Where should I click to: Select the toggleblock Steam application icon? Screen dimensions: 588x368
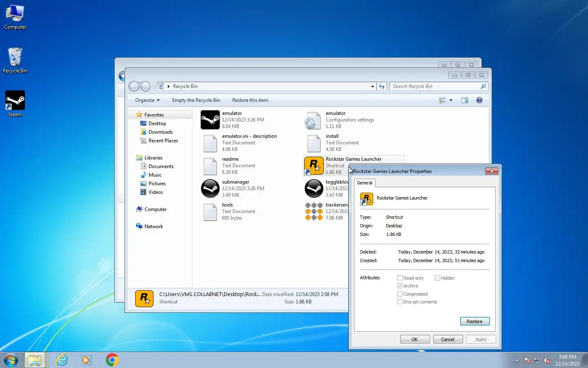tap(314, 188)
